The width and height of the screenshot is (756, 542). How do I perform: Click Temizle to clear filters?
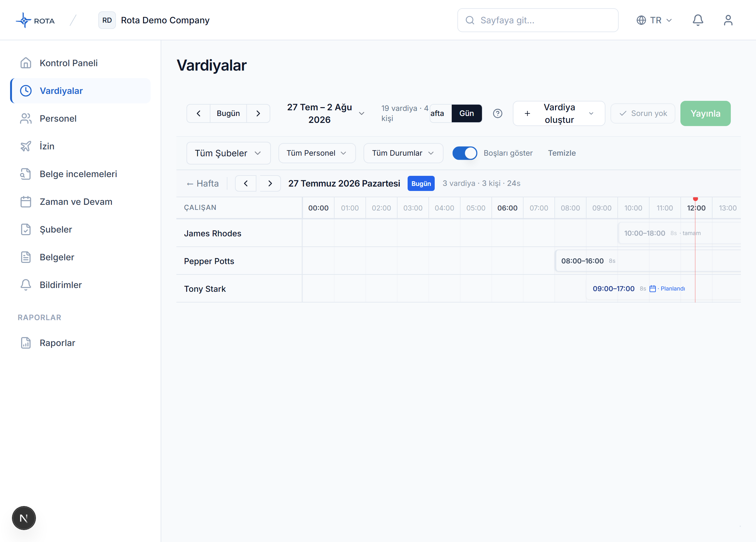[562, 153]
